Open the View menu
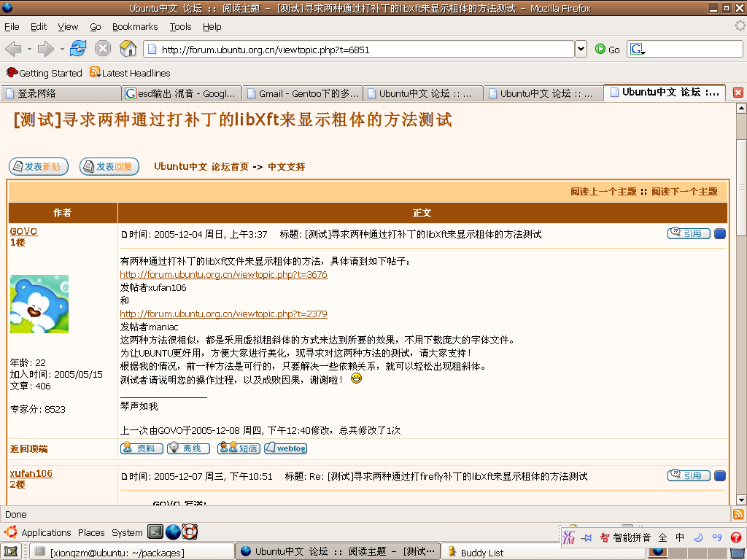 point(68,27)
